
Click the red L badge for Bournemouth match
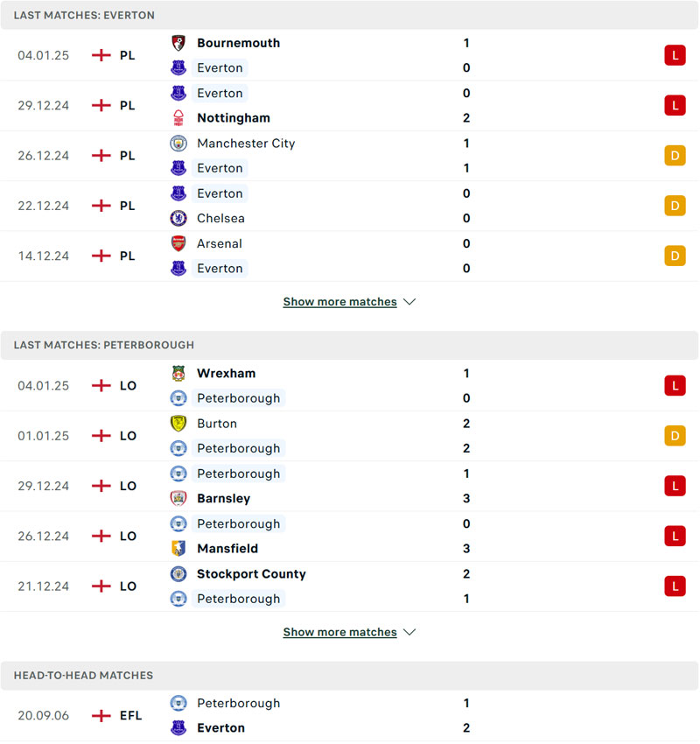tap(675, 54)
